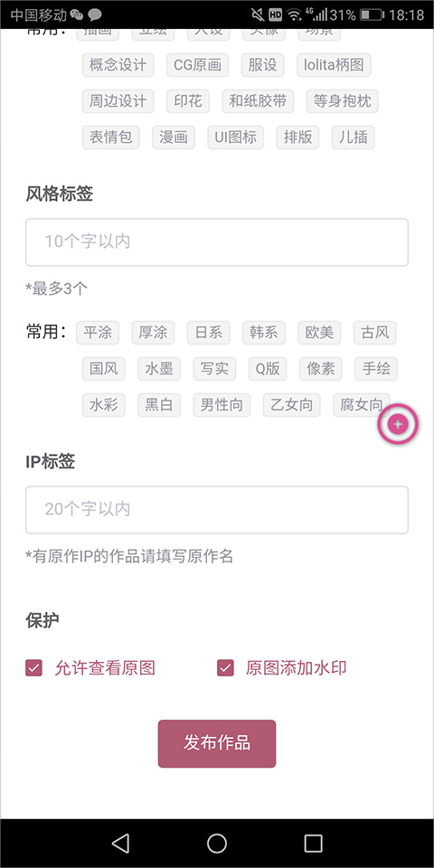The width and height of the screenshot is (434, 868).
Task: Tap the Android home circle icon
Action: click(217, 843)
